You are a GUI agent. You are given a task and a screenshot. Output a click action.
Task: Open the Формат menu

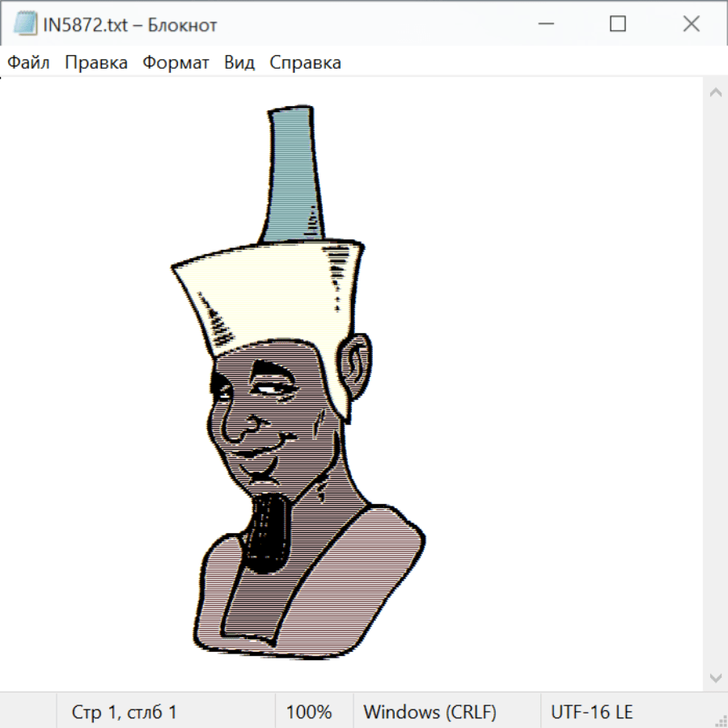pyautogui.click(x=176, y=62)
